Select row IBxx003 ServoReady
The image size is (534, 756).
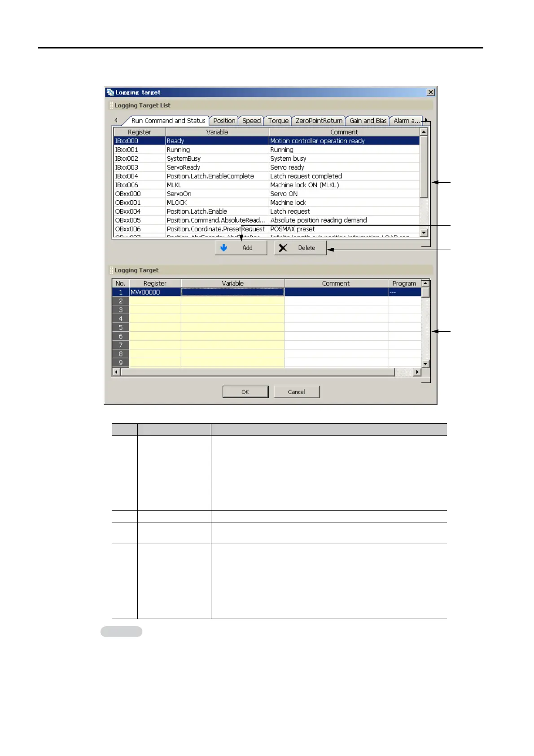(267, 167)
